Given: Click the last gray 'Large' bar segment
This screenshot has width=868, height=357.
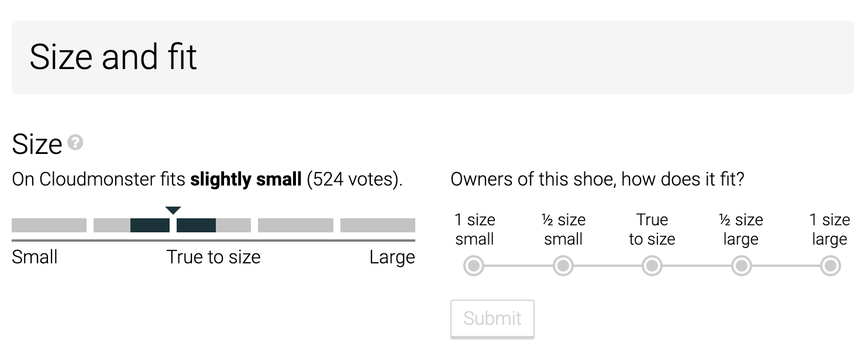Looking at the screenshot, I should tap(378, 225).
